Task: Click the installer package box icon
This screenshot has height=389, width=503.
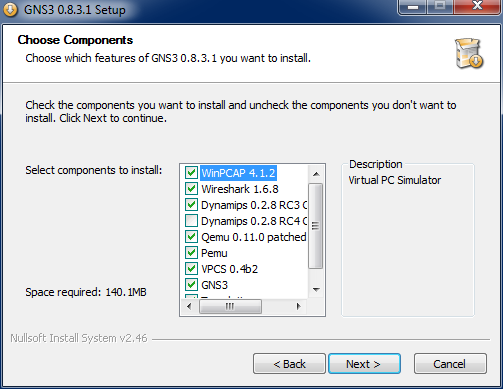Action: click(x=469, y=53)
